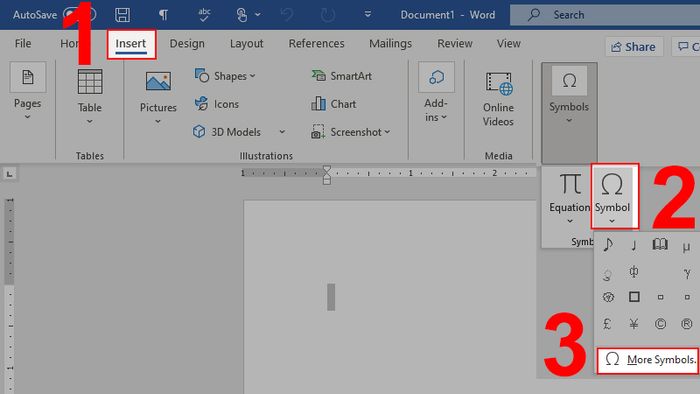
Task: Insert the eighth note music symbol
Action: (608, 245)
